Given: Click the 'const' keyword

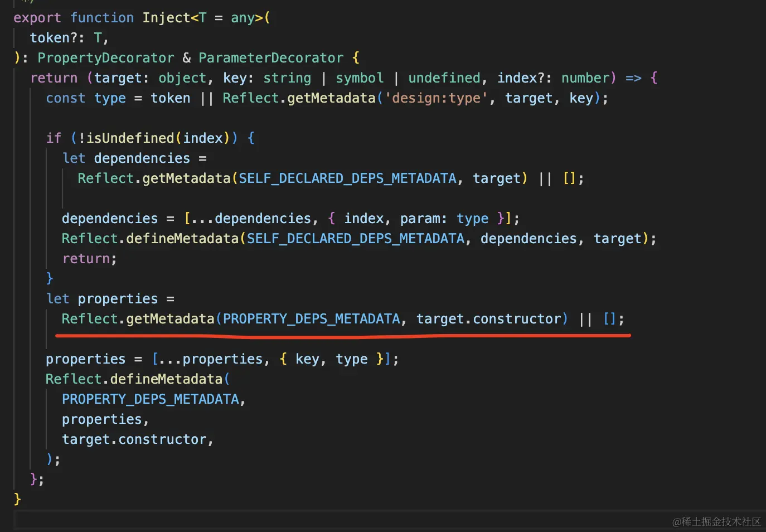Looking at the screenshot, I should [x=66, y=98].
